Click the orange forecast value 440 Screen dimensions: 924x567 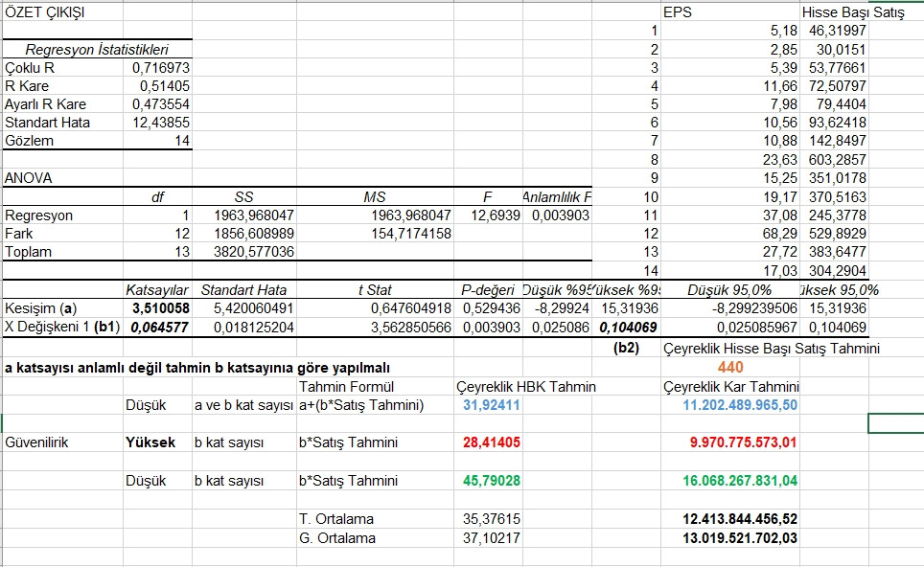[730, 368]
